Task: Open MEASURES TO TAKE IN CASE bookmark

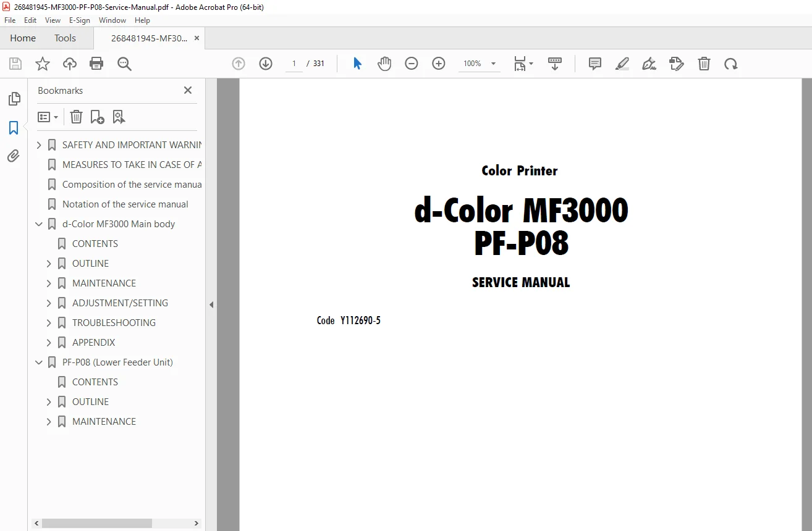Action: [132, 165]
